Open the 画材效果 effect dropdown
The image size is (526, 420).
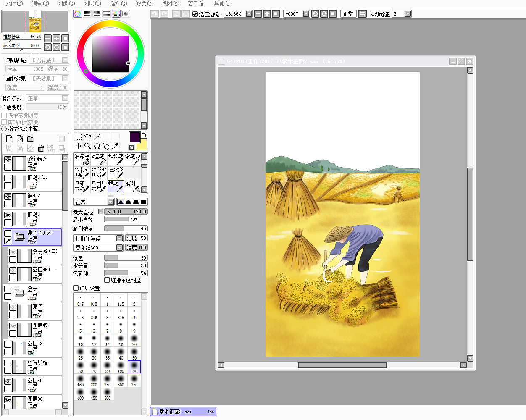click(65, 79)
